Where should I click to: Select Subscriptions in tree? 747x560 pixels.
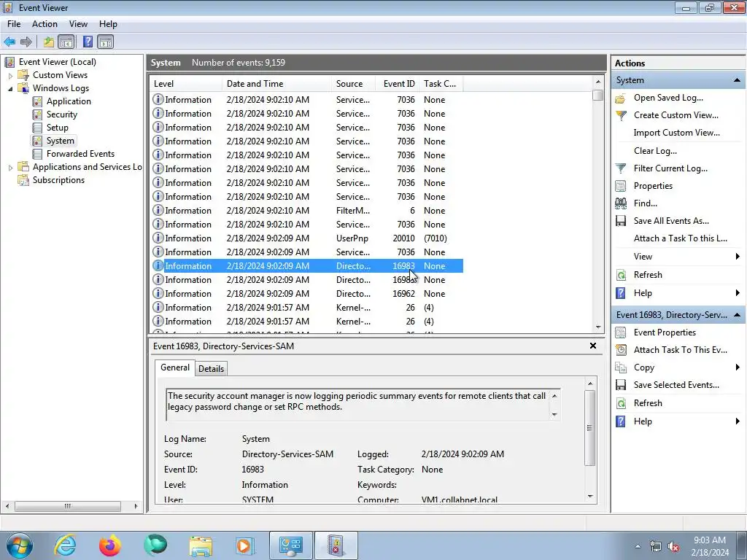point(58,180)
